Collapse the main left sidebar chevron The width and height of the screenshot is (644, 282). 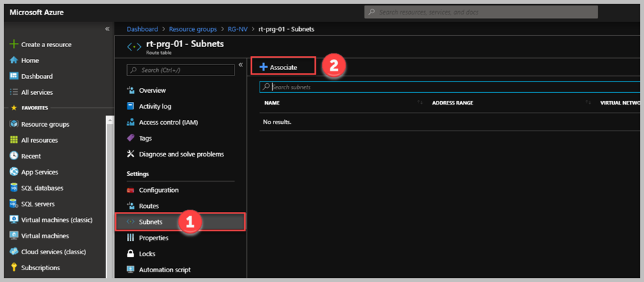(107, 28)
